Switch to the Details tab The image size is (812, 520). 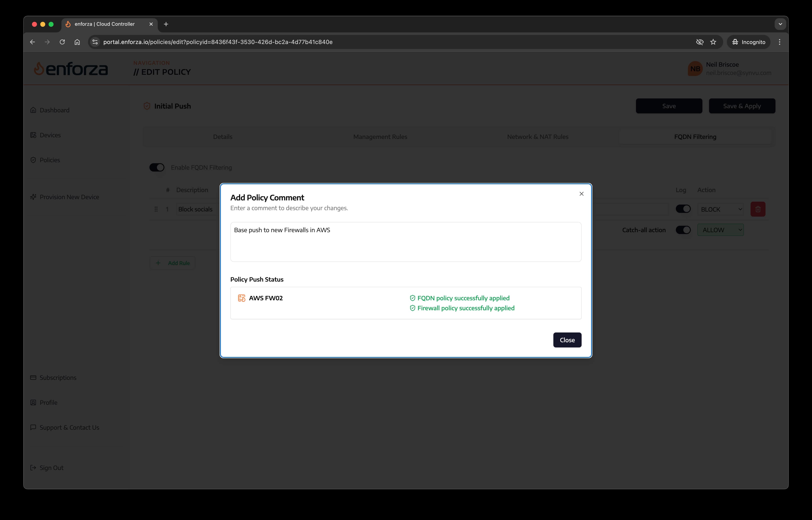pos(222,137)
